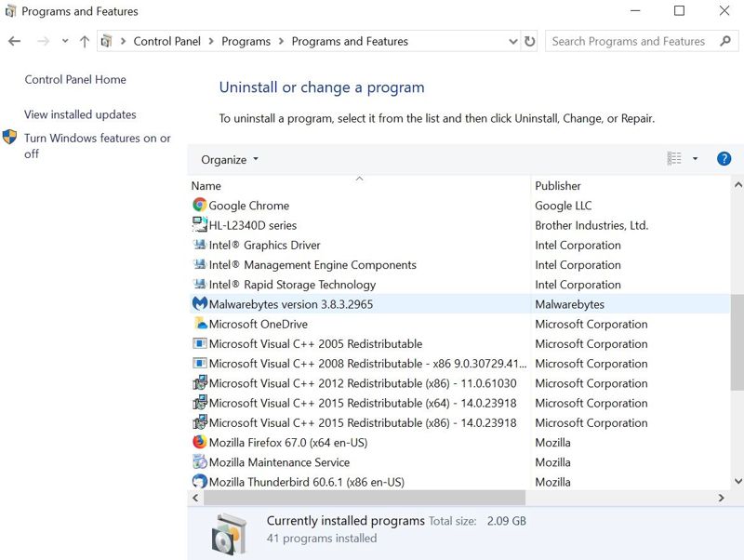The height and width of the screenshot is (560, 744).
Task: Click the scroll up arrow
Action: pos(737,184)
